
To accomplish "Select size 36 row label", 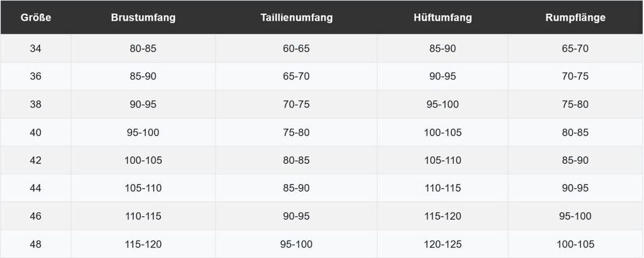I will (x=35, y=77).
